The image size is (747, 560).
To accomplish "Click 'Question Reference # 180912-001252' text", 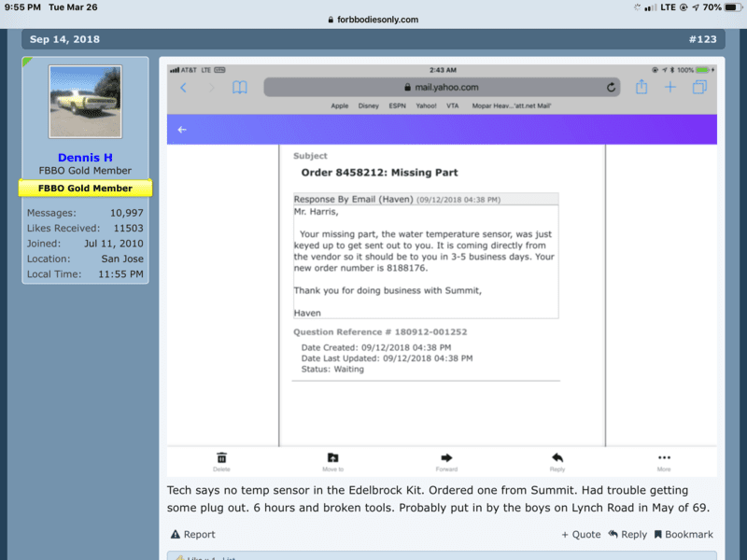I will click(x=380, y=332).
